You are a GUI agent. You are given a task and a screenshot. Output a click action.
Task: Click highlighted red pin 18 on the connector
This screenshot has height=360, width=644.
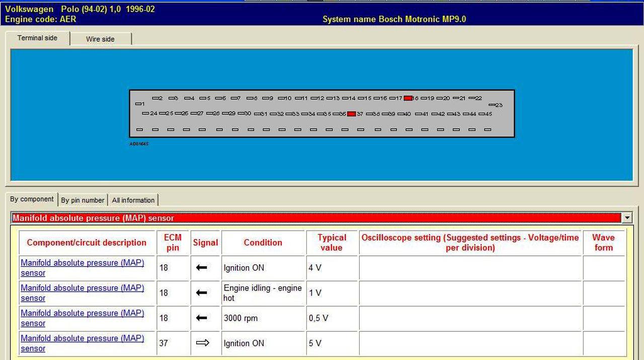(x=408, y=98)
